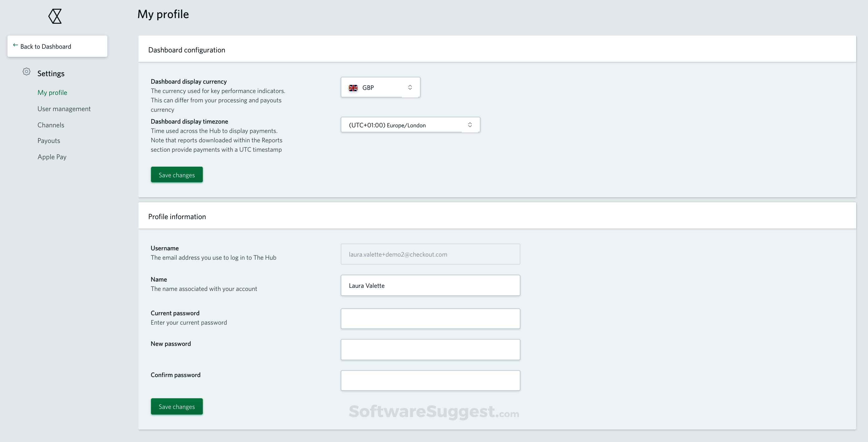
Task: Open the Payouts settings page
Action: tap(49, 140)
